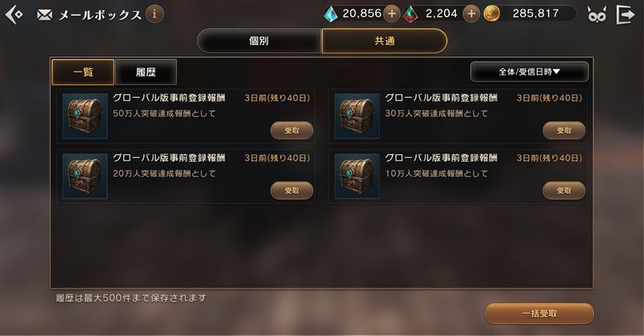644x336 pixels.
Task: Open the owl mask icon menu
Action: pos(597,14)
